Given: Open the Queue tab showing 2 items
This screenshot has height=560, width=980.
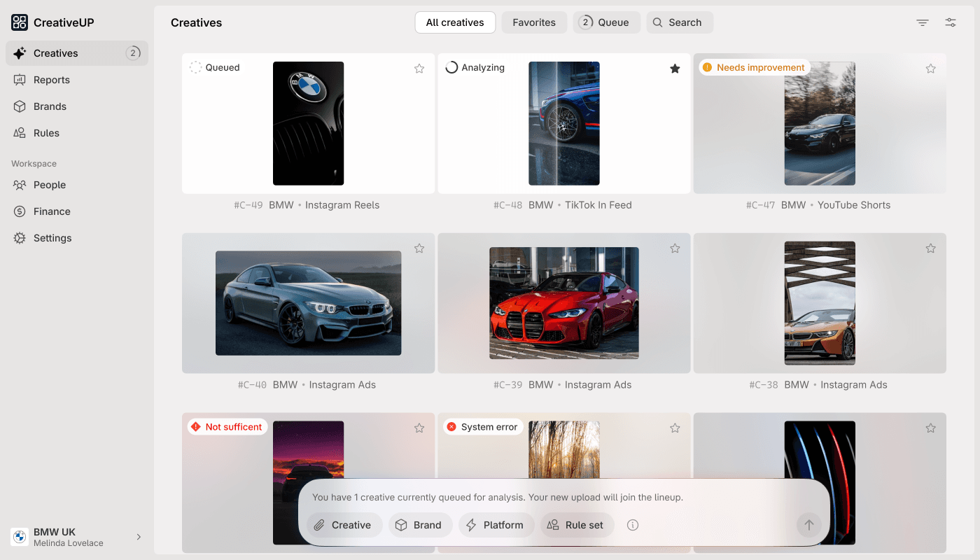Looking at the screenshot, I should tap(606, 22).
